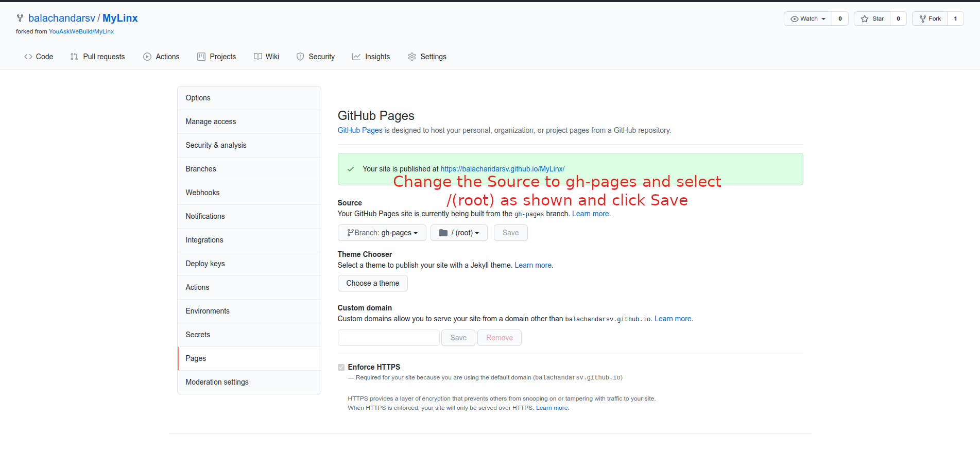Open the Settings tab

(x=427, y=57)
